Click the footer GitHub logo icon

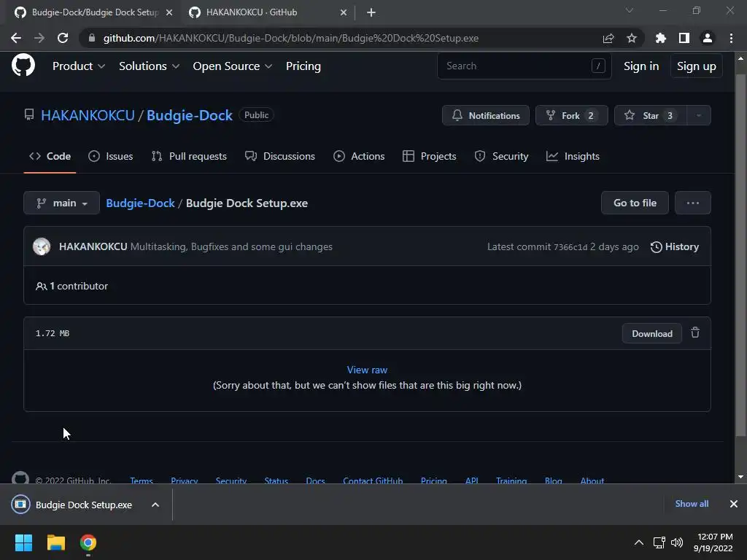coord(20,478)
